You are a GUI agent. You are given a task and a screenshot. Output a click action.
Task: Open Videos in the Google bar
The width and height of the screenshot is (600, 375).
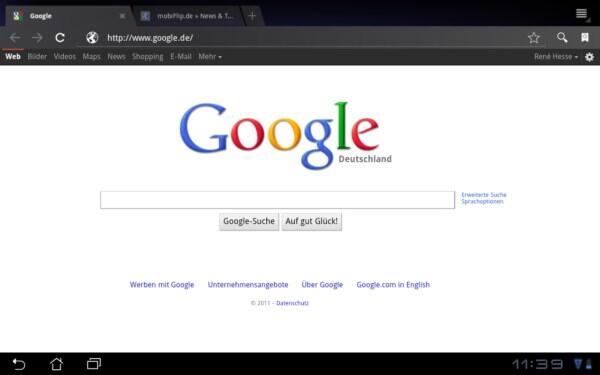[65, 57]
